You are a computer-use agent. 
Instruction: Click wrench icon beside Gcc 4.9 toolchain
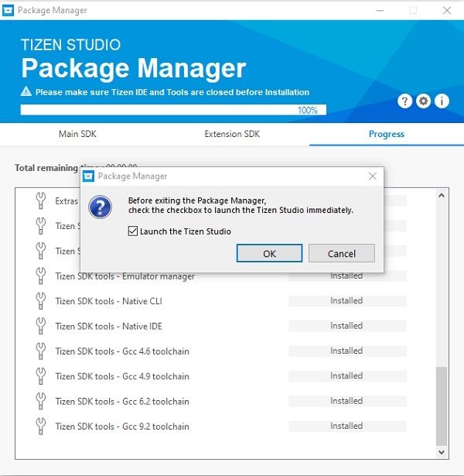(x=41, y=376)
